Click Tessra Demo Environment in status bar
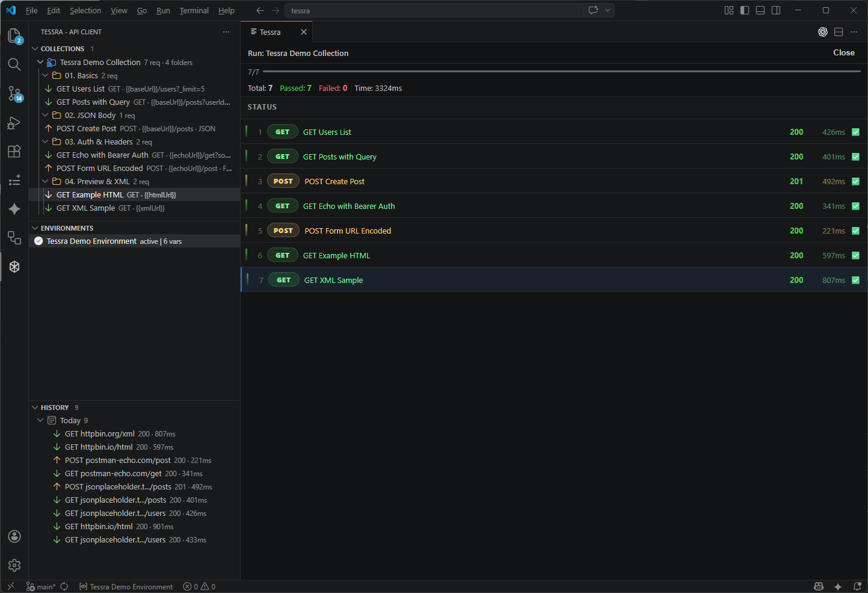The image size is (868, 593). pos(126,586)
